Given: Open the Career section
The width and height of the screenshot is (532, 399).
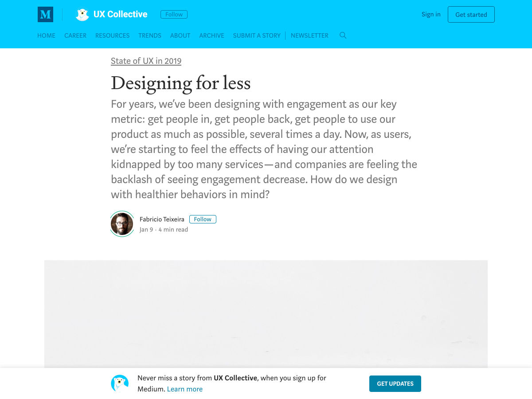Looking at the screenshot, I should coord(75,35).
